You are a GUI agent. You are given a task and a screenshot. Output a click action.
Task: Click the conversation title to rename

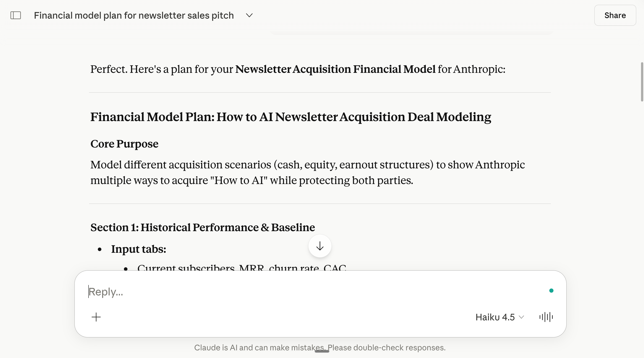pos(134,15)
